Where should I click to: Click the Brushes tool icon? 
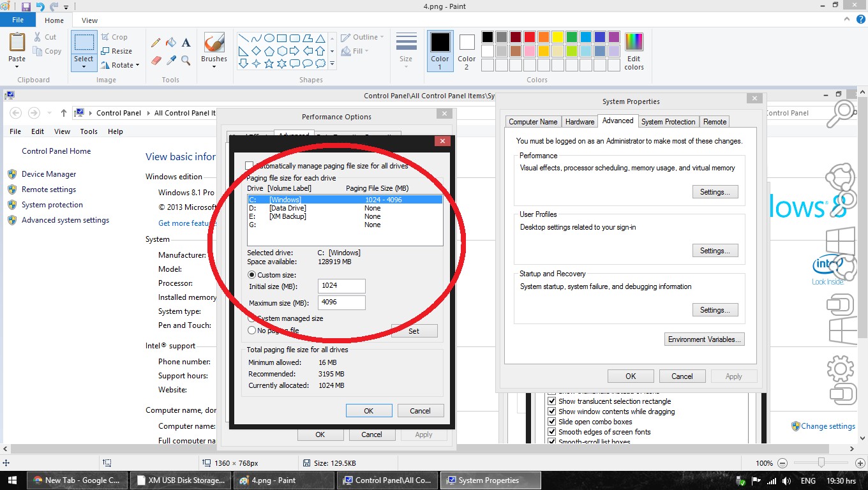[x=214, y=43]
